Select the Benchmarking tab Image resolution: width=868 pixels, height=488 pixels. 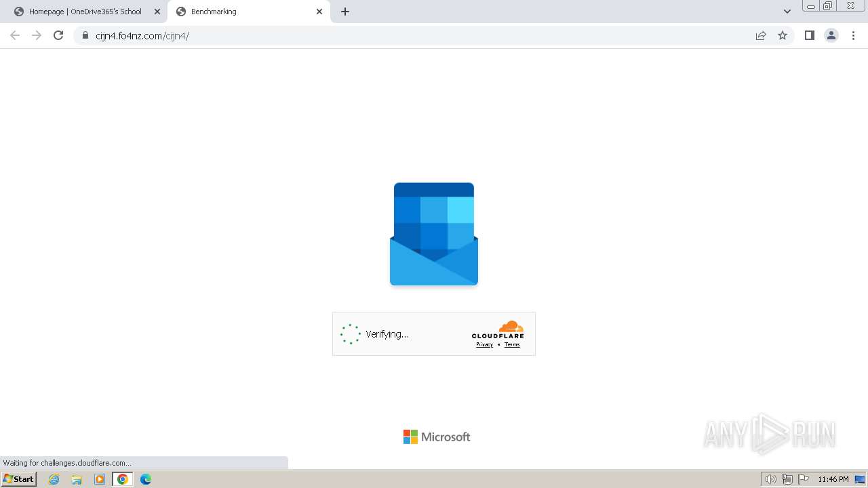249,12
